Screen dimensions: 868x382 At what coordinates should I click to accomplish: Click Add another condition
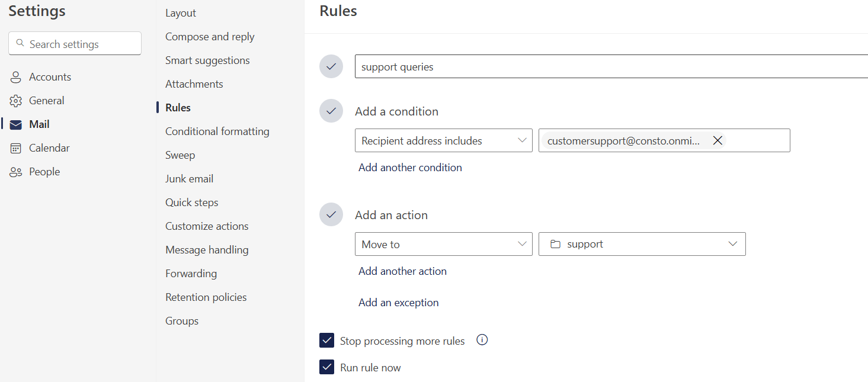click(409, 167)
